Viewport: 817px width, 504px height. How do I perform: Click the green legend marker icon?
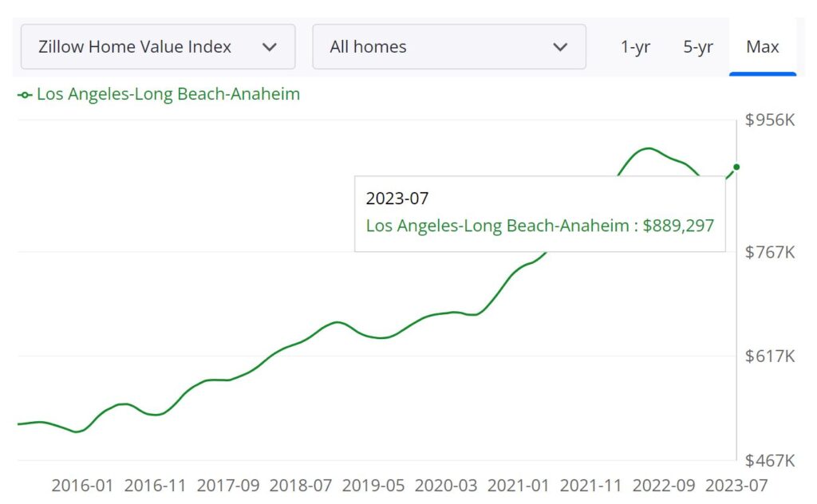tap(24, 94)
